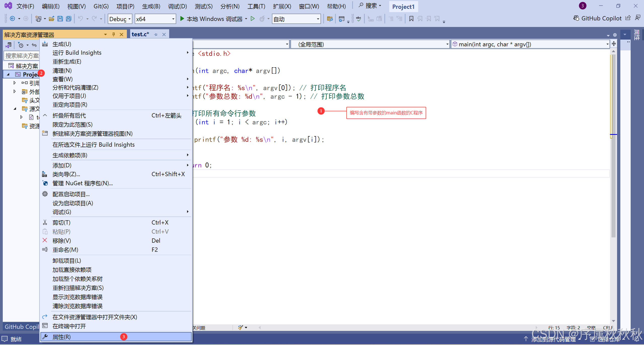Click the Undo arrow icon
Viewport: 644px width, 345px height.
point(80,19)
